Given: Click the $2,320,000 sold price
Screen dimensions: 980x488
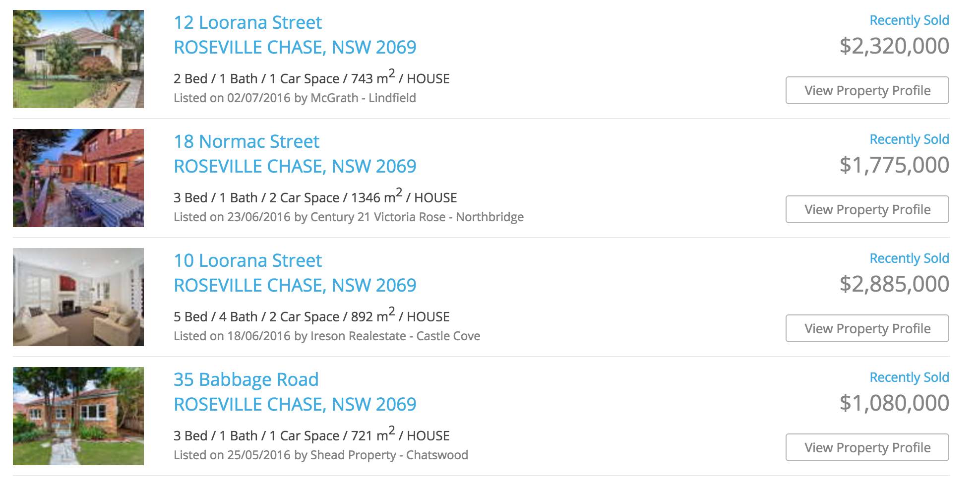Looking at the screenshot, I should 894,46.
